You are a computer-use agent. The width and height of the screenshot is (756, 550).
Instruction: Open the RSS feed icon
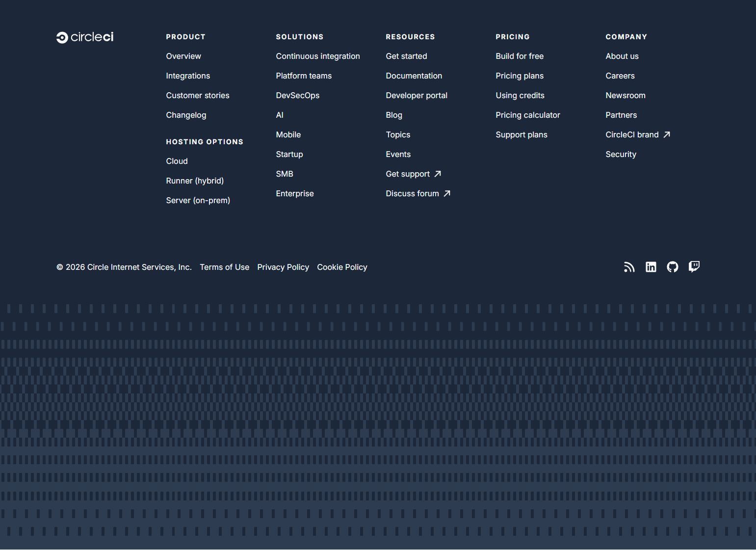[x=629, y=267]
